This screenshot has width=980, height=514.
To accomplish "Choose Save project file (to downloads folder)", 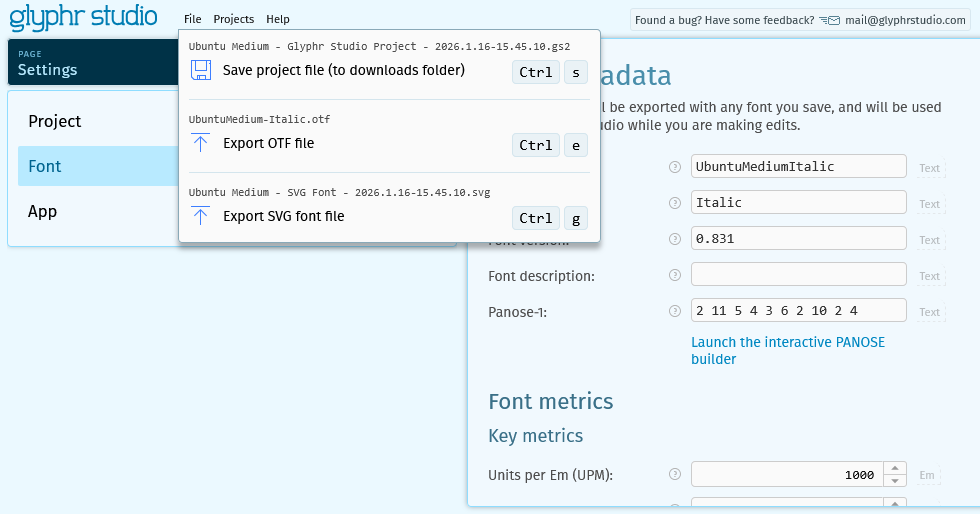I will (x=389, y=71).
